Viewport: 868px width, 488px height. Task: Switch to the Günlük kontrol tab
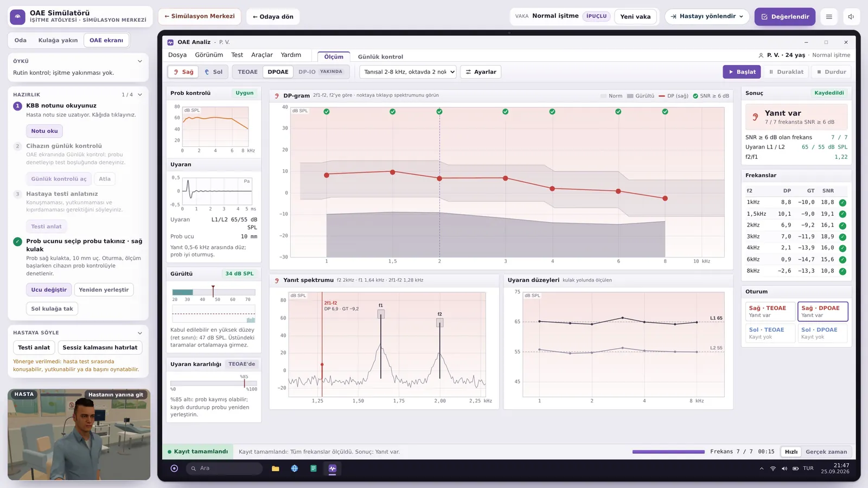[380, 57]
